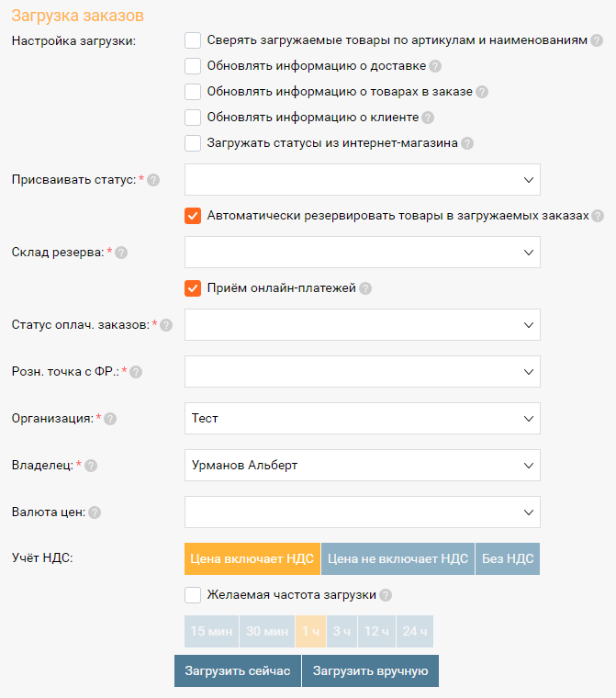The width and height of the screenshot is (616, 698).
Task: Expand the Присваивать статус dropdown
Action: 363,180
